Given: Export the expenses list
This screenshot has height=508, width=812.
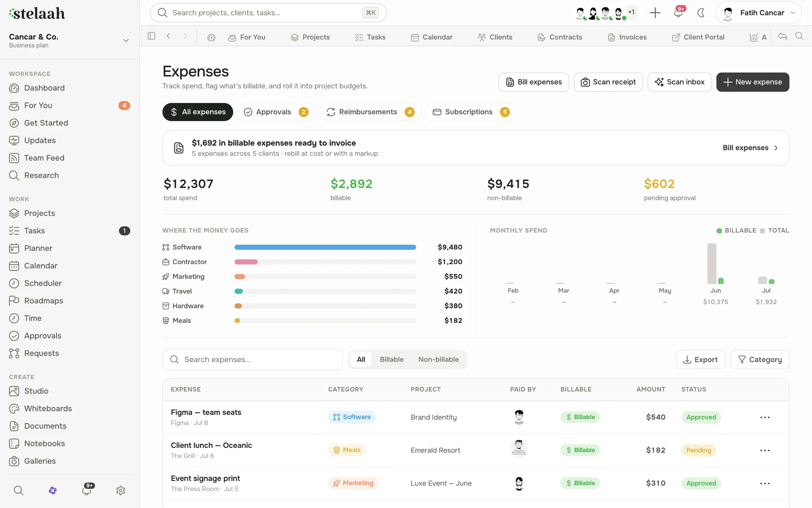Looking at the screenshot, I should pos(700,360).
